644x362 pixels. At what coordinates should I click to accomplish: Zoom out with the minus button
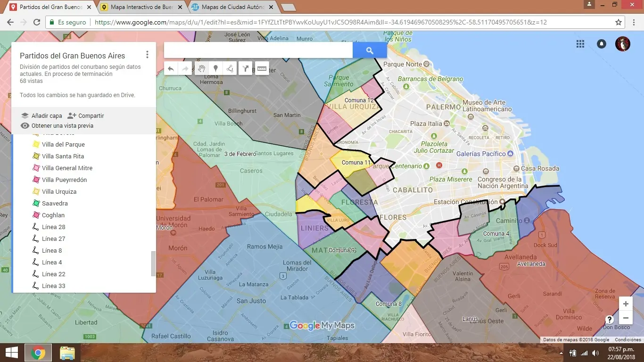tap(626, 317)
